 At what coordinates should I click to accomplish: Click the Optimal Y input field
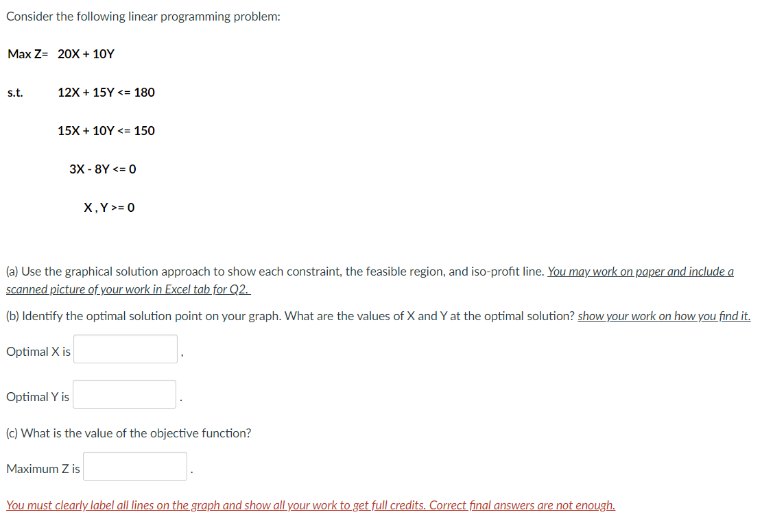pos(123,394)
